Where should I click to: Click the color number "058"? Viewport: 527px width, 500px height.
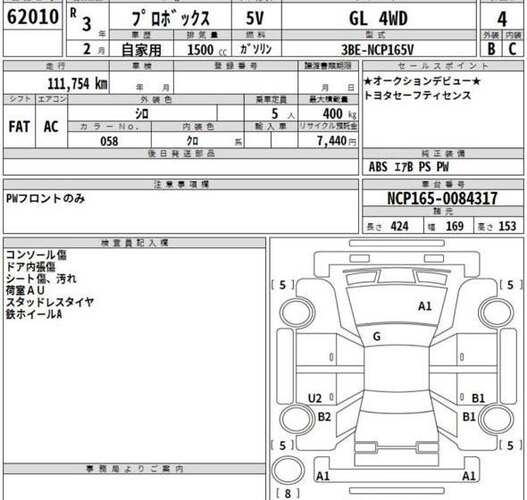tap(109, 141)
